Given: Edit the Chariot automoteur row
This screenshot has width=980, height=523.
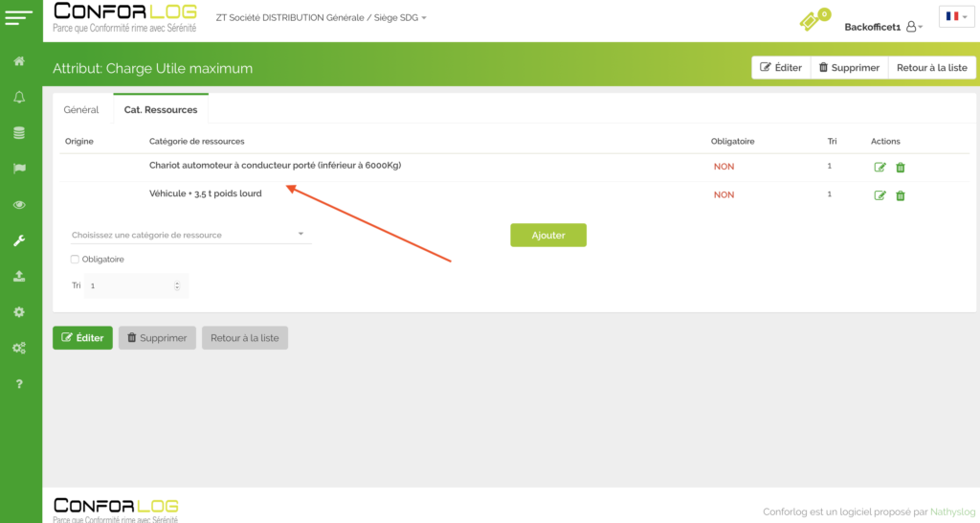Looking at the screenshot, I should 880,168.
